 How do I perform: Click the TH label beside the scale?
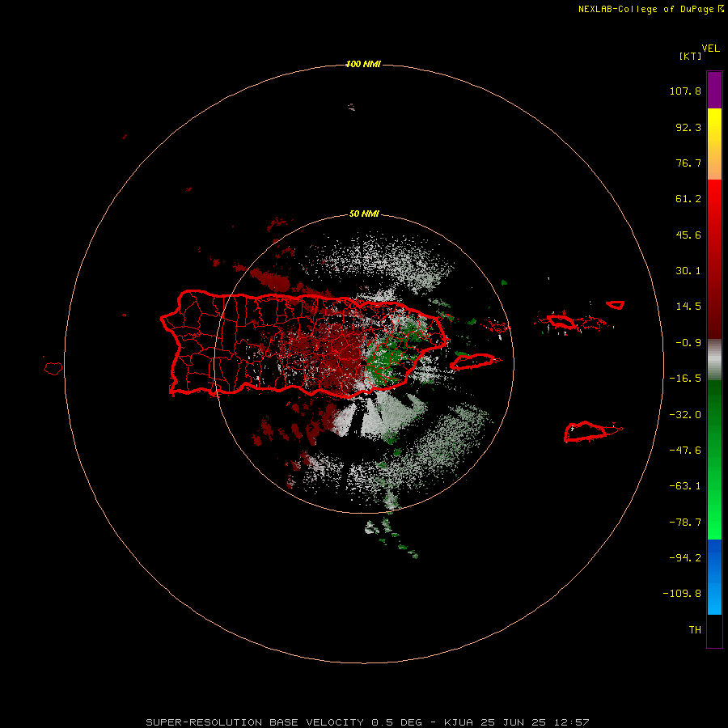695,630
